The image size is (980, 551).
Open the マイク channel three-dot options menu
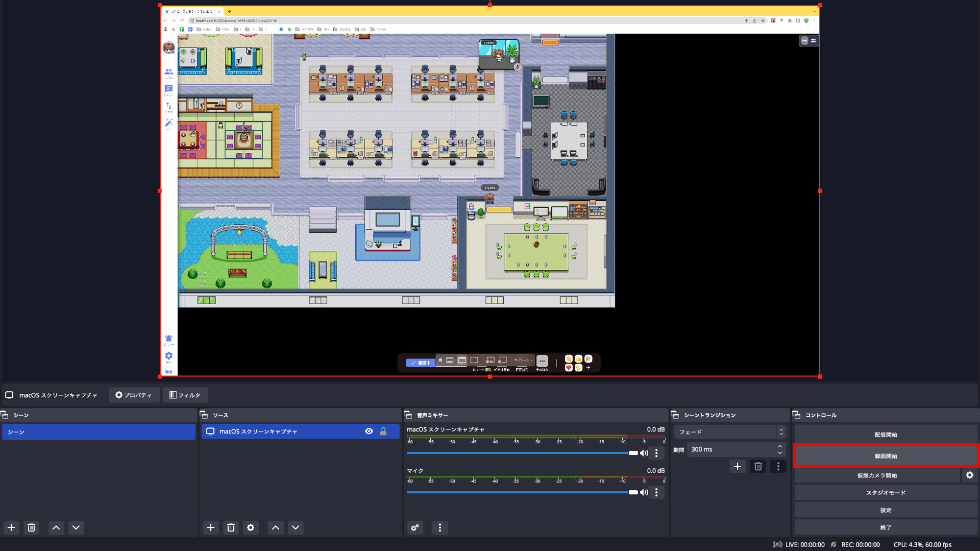click(657, 492)
